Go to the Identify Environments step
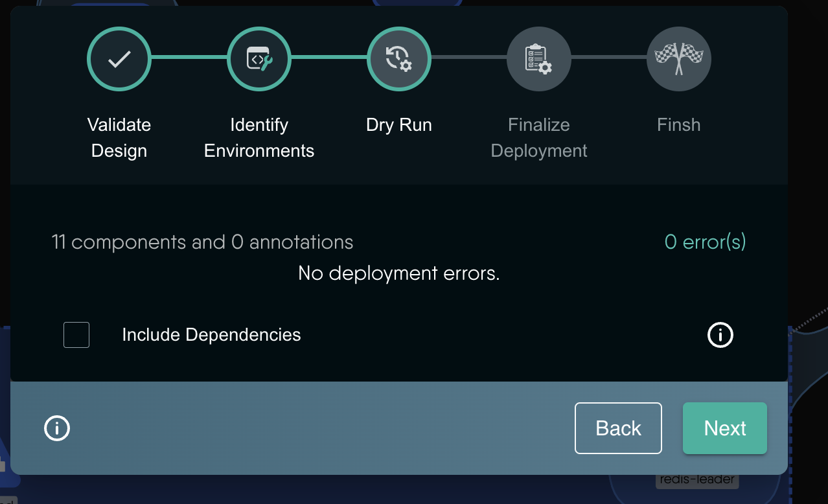The width and height of the screenshot is (828, 504). tap(259, 137)
